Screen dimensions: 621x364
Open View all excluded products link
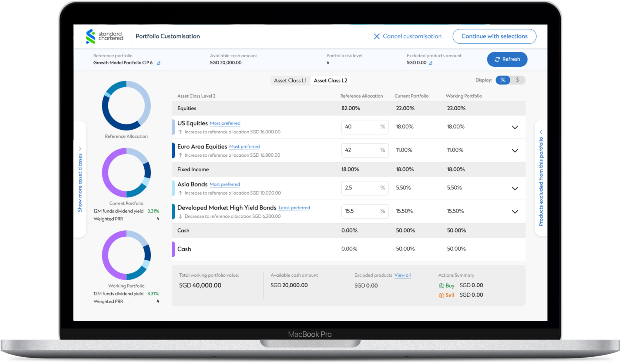tap(402, 275)
